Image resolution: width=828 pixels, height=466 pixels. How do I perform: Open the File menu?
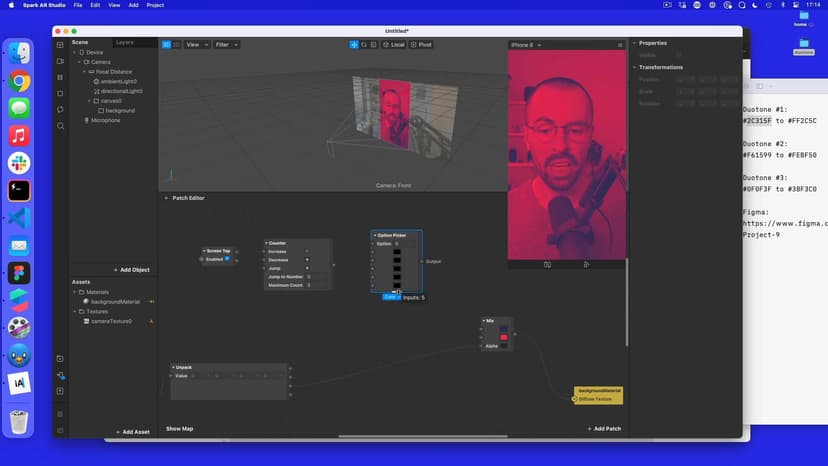[78, 5]
